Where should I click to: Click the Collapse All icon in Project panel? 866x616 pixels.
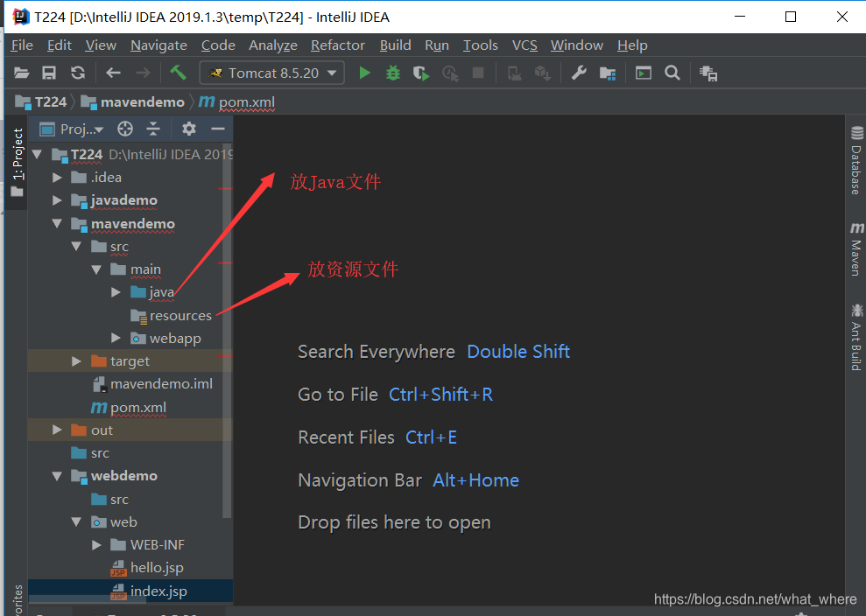coord(153,129)
